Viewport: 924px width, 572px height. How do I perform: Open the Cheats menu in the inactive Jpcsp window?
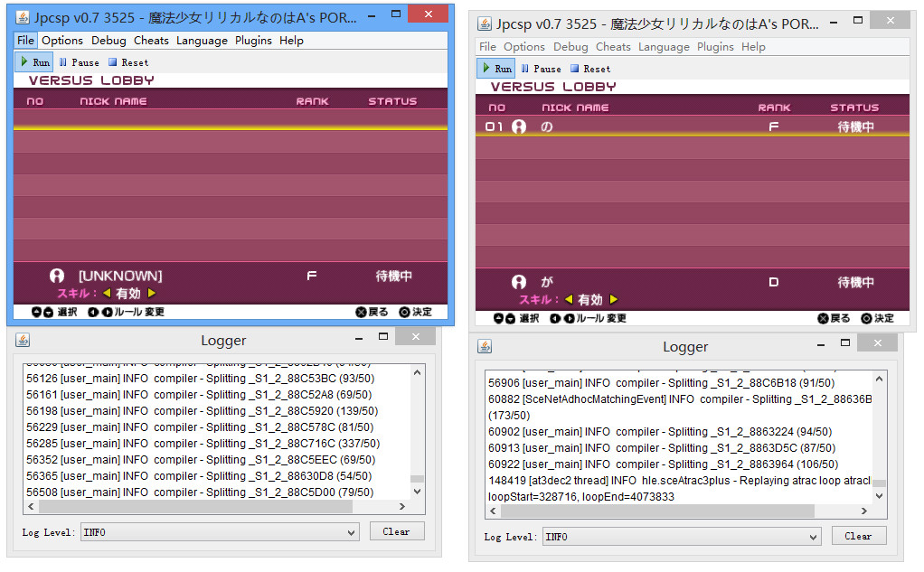click(613, 47)
